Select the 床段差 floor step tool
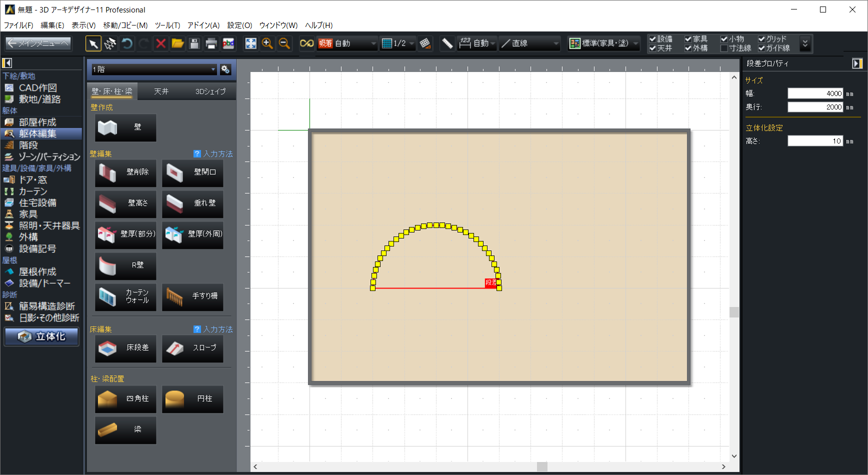The height and width of the screenshot is (475, 868). coord(125,348)
